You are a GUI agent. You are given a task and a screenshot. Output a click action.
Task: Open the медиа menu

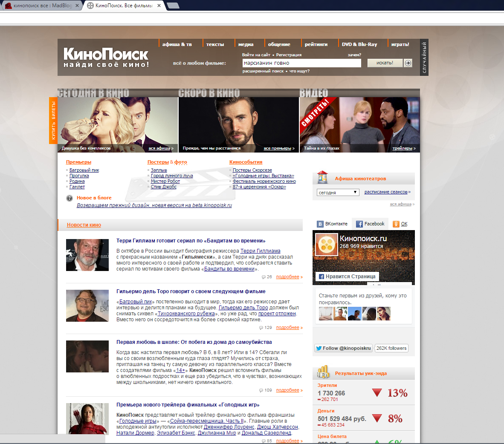click(x=246, y=44)
